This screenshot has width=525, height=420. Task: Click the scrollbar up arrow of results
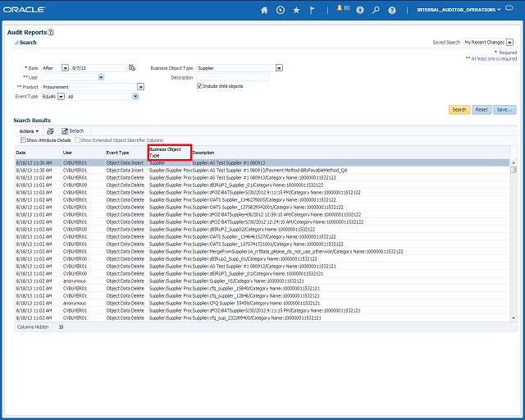pyautogui.click(x=514, y=162)
